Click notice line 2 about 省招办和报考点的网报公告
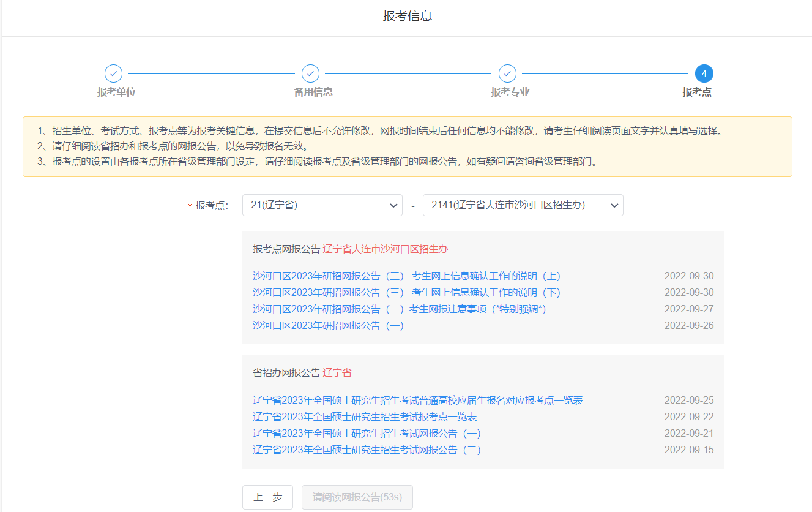Image resolution: width=812 pixels, height=512 pixels. pos(173,146)
